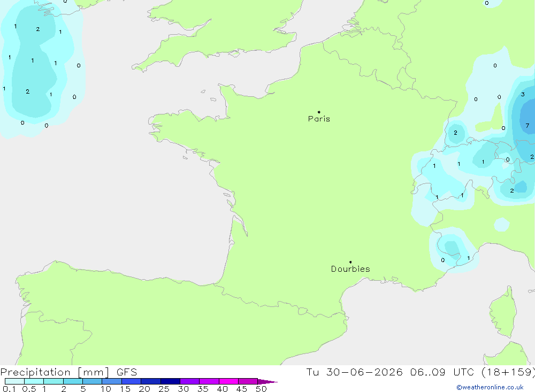Pick the 0.5–1 mm legend color swatch

tap(34, 381)
